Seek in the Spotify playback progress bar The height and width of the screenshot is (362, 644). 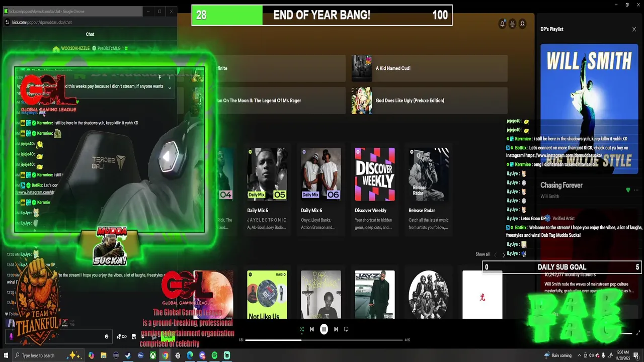(324, 340)
